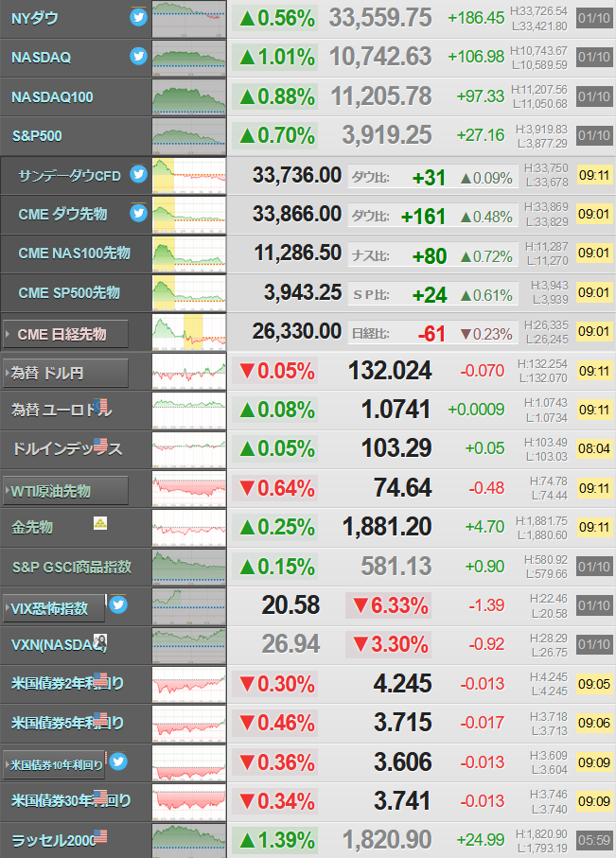Open the NASDAQ100 mini chart

(x=189, y=96)
